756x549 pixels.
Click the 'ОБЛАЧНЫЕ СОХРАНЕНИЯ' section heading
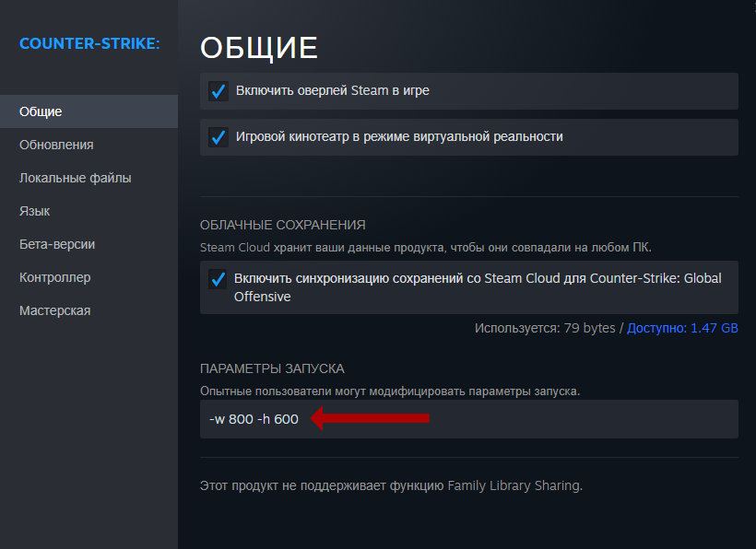pyautogui.click(x=282, y=225)
